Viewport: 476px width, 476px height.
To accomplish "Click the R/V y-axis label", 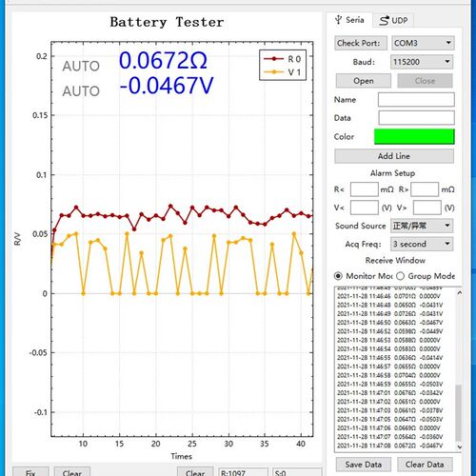I will click(x=17, y=239).
